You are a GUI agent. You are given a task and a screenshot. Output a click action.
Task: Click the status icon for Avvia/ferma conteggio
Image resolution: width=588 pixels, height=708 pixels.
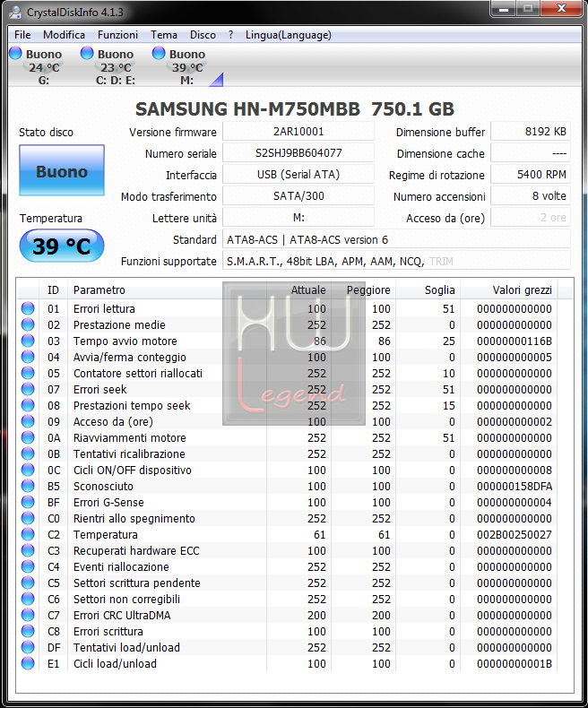[28, 357]
